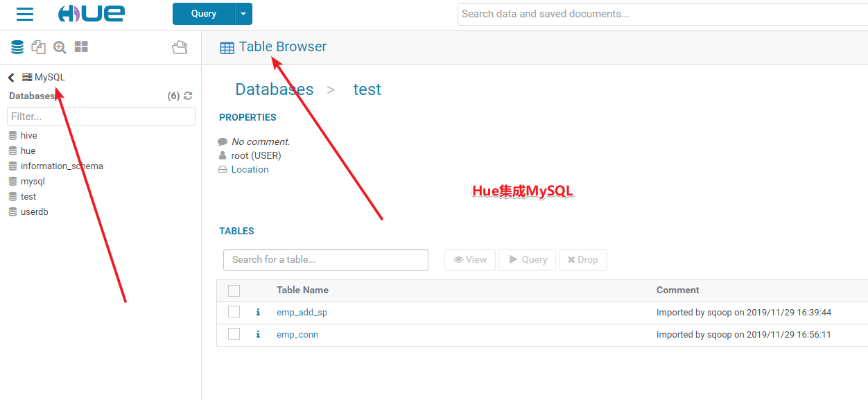Check the emp_conn row checkbox
The width and height of the screenshot is (868, 400).
pyautogui.click(x=234, y=334)
